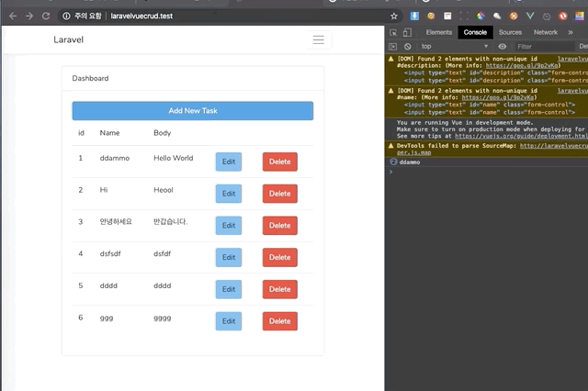Show more DevTools tabs with the chevron
The image size is (588, 391).
pos(571,33)
